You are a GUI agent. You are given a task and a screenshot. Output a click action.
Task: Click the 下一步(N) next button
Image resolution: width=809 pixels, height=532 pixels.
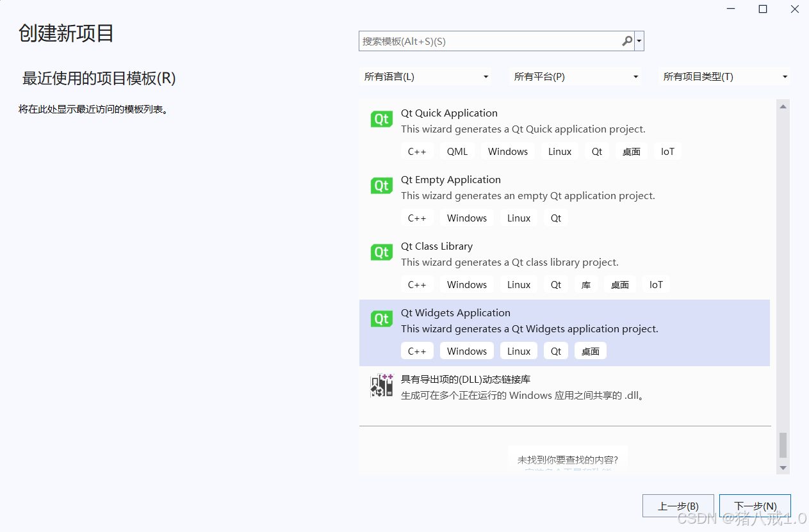(x=755, y=506)
